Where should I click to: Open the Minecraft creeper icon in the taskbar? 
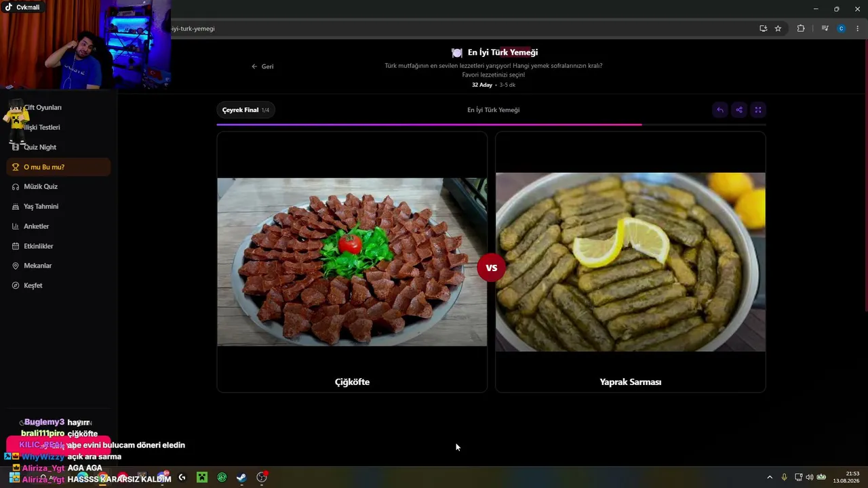pyautogui.click(x=201, y=478)
